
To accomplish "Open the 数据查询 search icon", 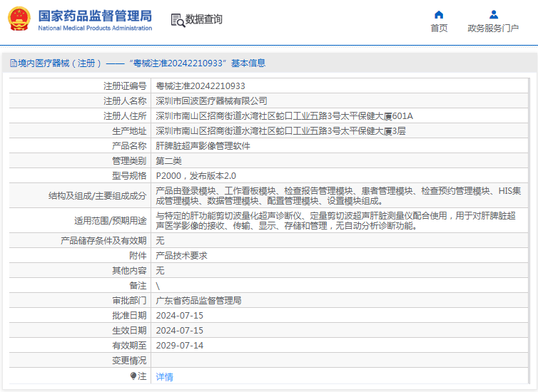I will coord(178,20).
